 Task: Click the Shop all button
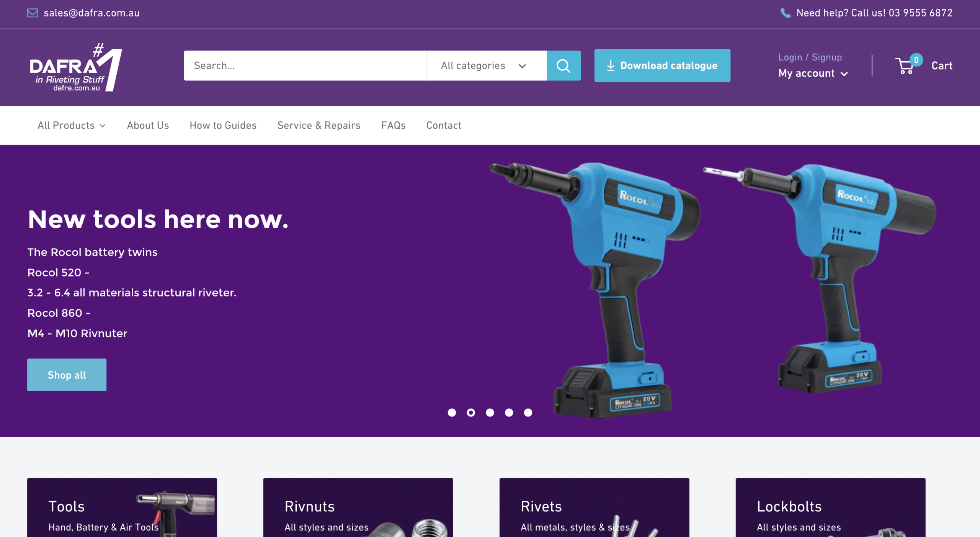point(67,375)
